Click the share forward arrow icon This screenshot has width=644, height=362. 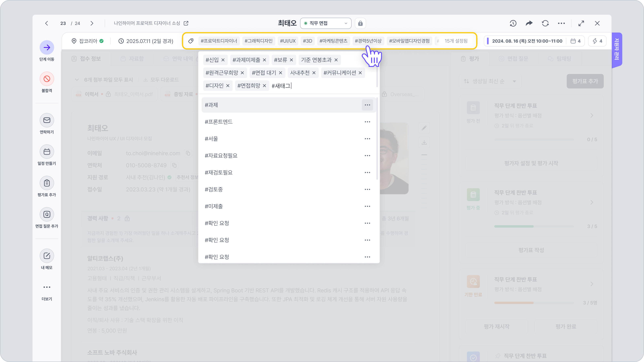[529, 23]
